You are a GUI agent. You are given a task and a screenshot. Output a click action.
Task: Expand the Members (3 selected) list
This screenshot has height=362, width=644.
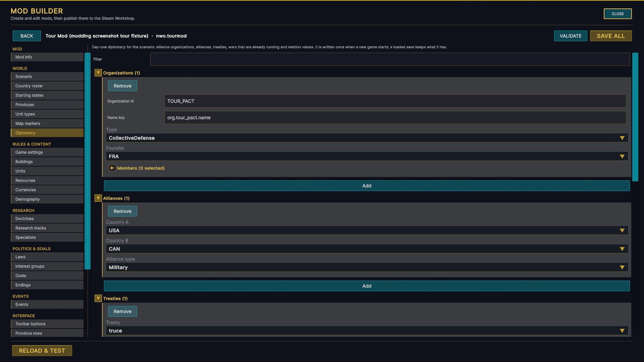[x=112, y=168]
